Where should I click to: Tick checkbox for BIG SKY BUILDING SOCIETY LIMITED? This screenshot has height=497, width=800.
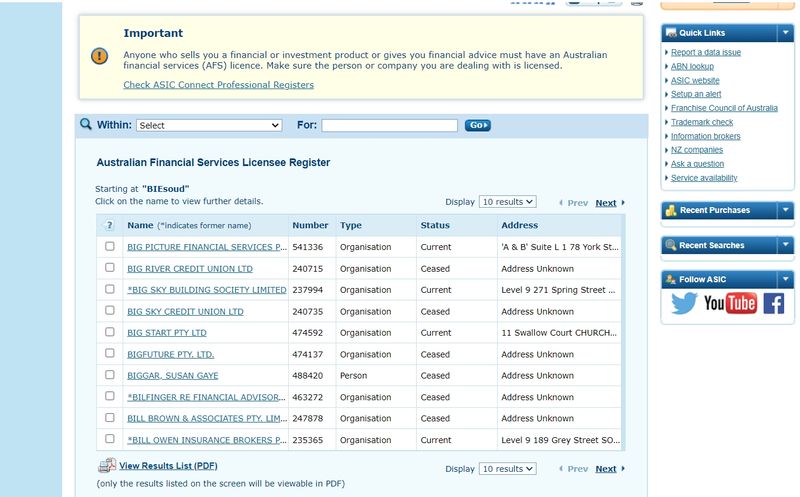[x=110, y=289]
